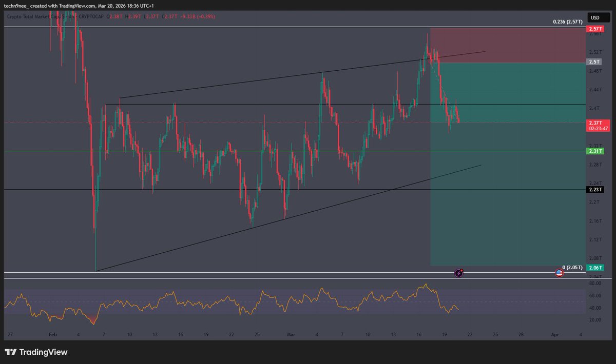The width and height of the screenshot is (616, 364).
Task: Click the 60.00 RSI scale value
Action: tap(595, 295)
